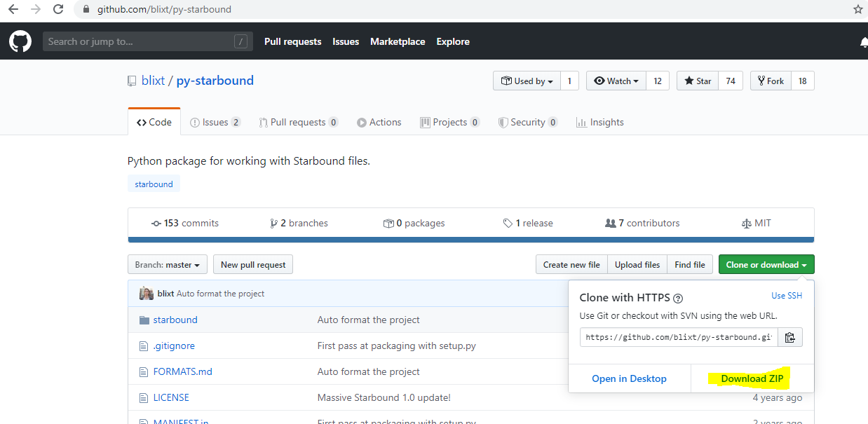Bookmark this page with the star icon
This screenshot has width=868, height=424.
coord(858,10)
